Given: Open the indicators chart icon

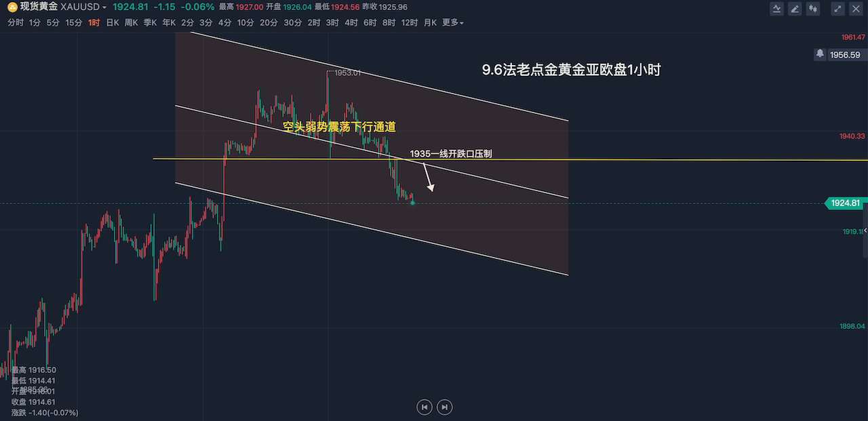Looking at the screenshot, I should click(x=777, y=9).
